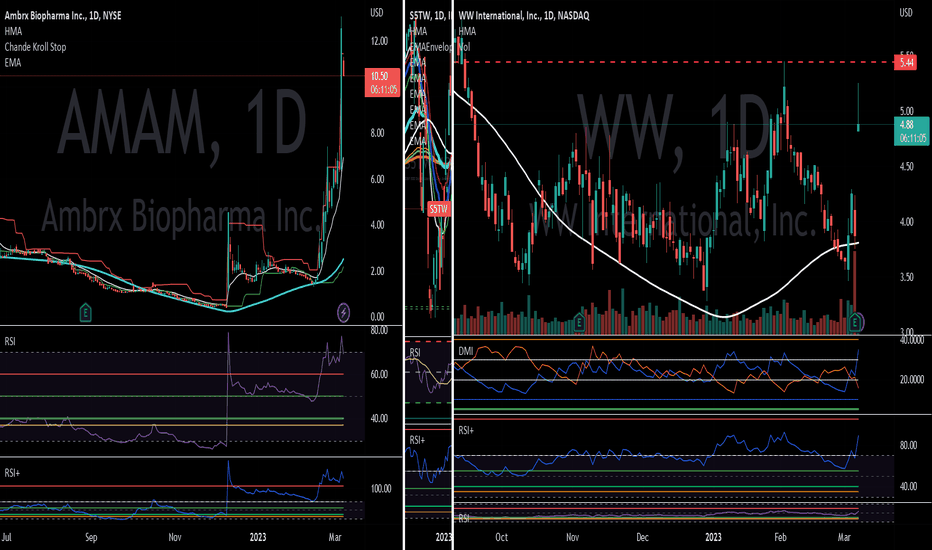Click 2.00 on the AMAM price axis
This screenshot has height=550, width=932.
tap(377, 271)
